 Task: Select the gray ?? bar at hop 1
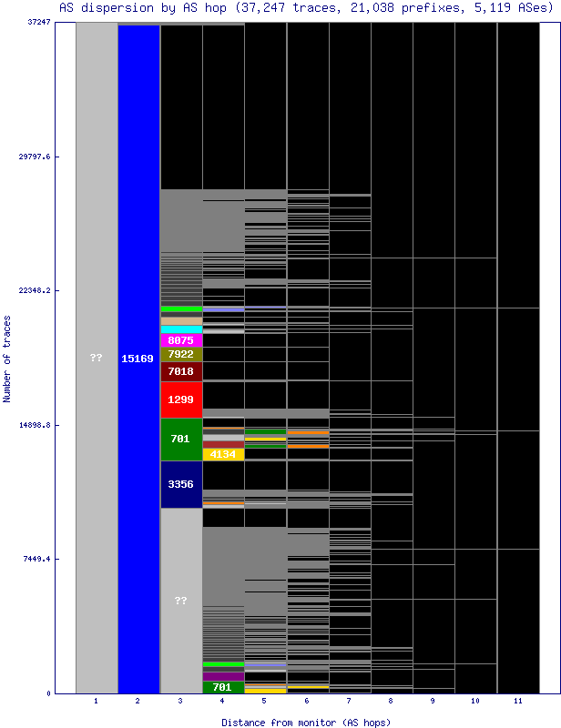tap(97, 359)
